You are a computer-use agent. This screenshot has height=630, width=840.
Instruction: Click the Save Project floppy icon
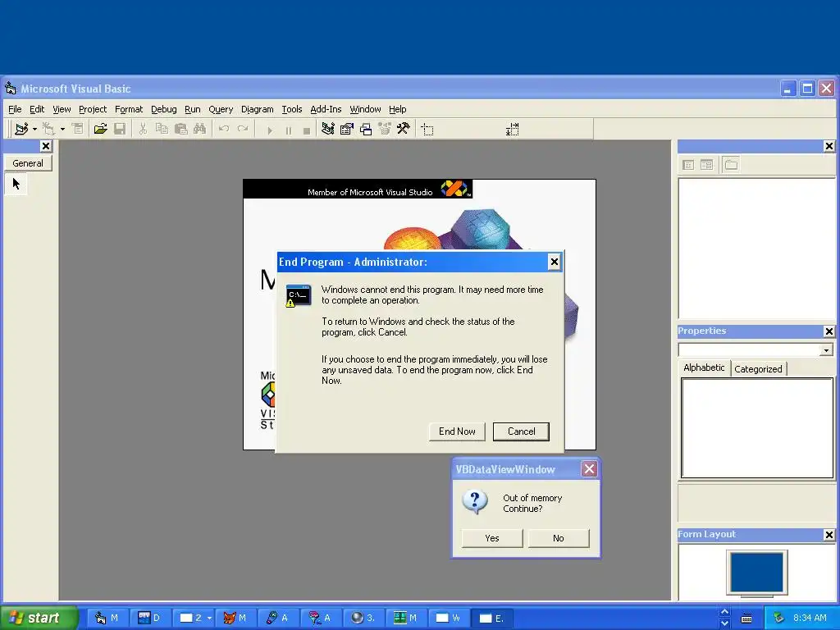click(120, 129)
